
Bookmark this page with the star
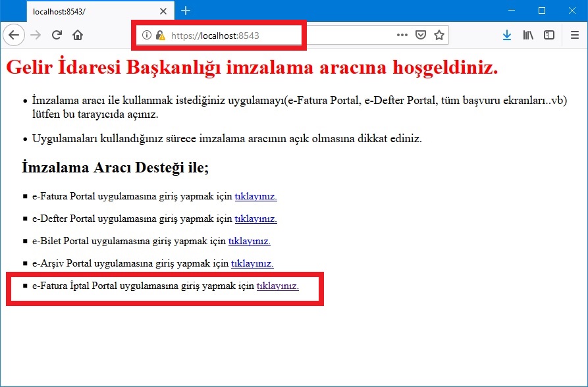click(439, 36)
